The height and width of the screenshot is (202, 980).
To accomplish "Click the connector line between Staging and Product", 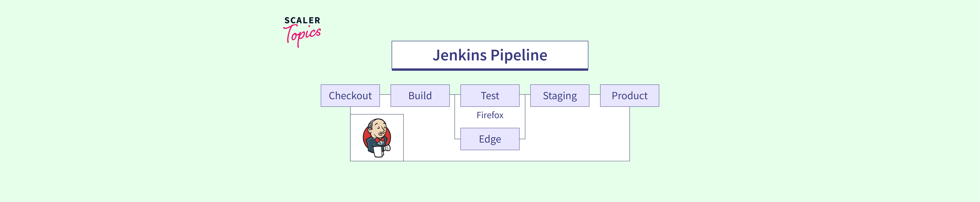I will (595, 94).
